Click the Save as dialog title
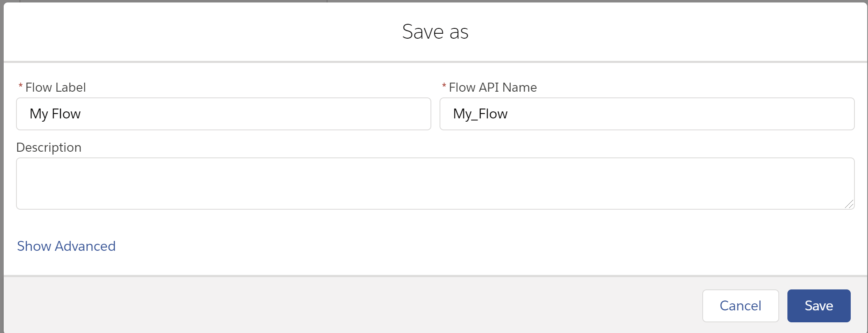868x333 pixels. (435, 32)
